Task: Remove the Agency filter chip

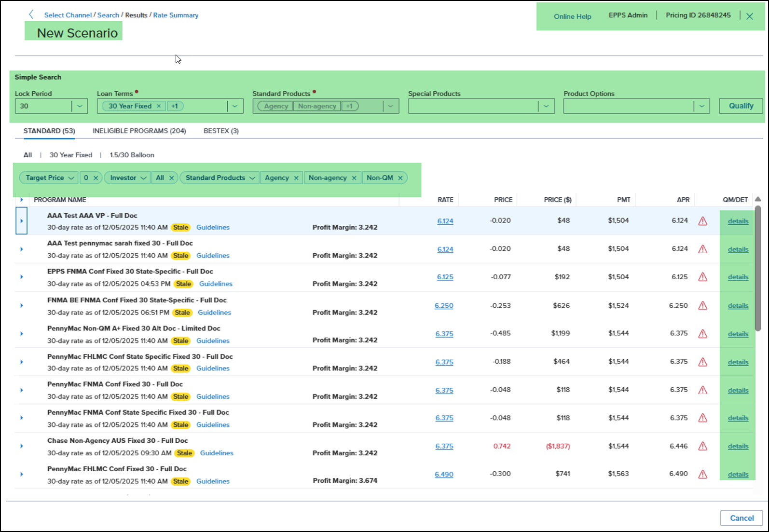Action: coord(296,178)
